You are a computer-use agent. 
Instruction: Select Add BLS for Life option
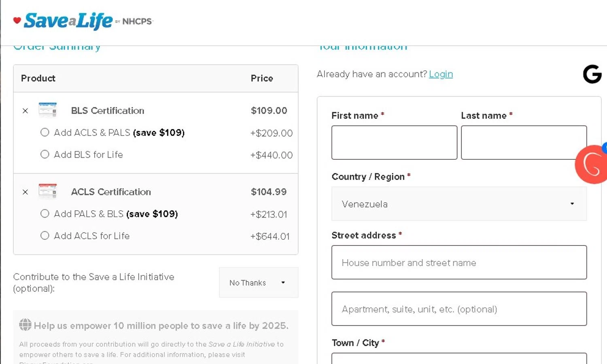(x=45, y=154)
